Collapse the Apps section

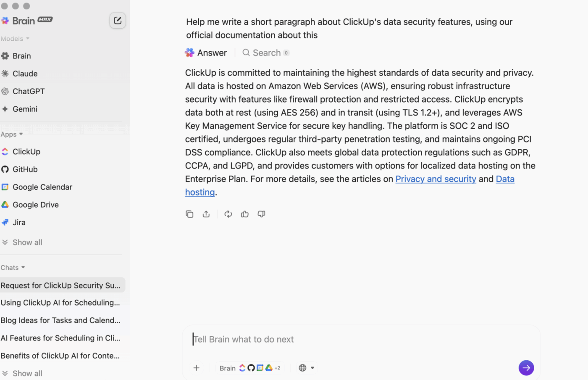pyautogui.click(x=12, y=134)
